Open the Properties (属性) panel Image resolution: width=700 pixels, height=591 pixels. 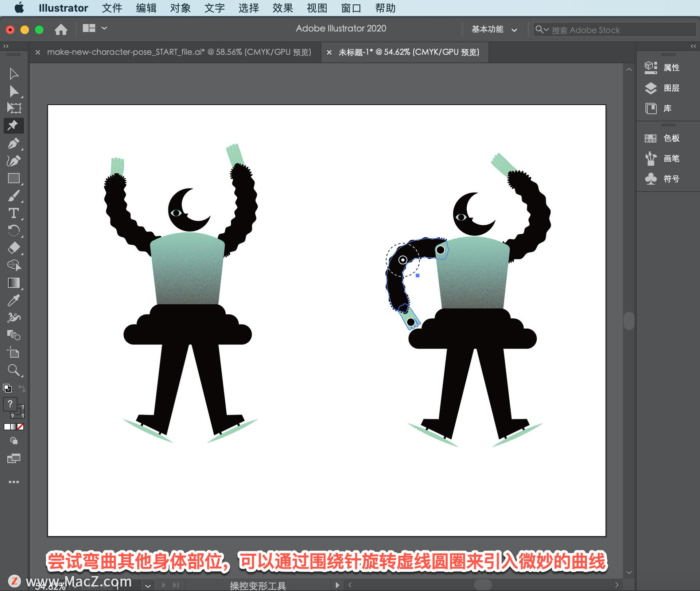[x=662, y=67]
